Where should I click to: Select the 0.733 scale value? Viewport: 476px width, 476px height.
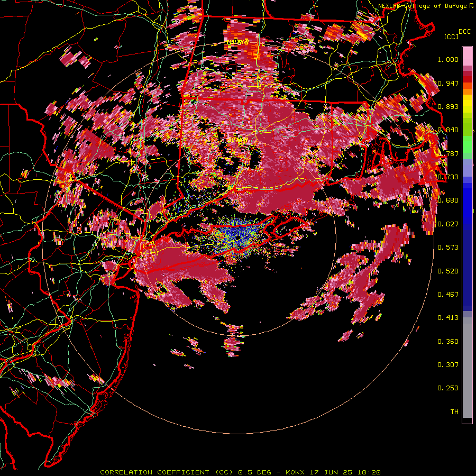448,177
